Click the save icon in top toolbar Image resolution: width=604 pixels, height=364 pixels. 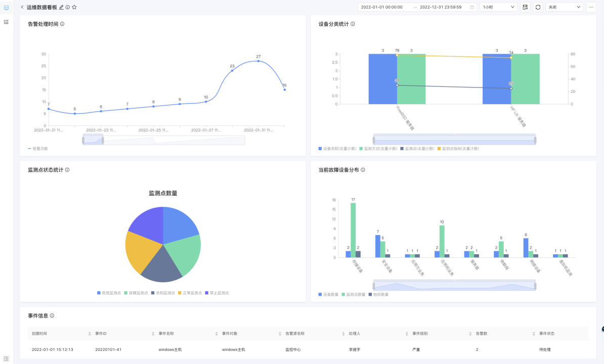coord(525,7)
